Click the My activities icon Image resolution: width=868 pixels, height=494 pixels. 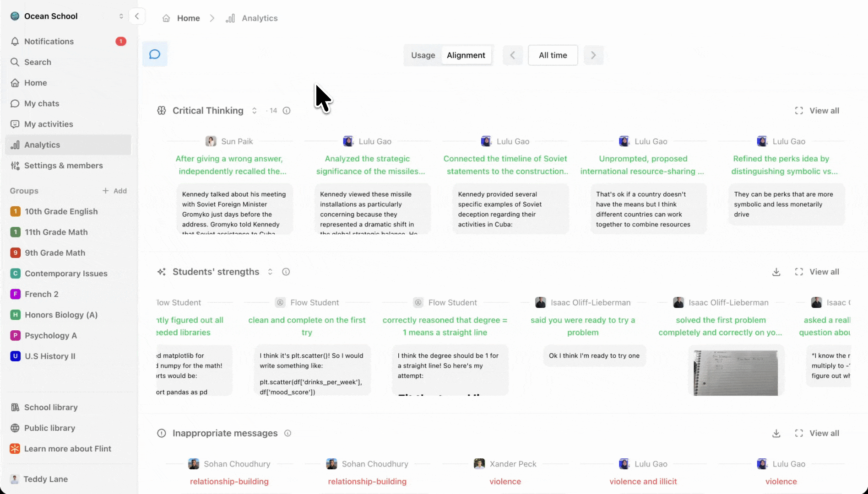[15, 124]
